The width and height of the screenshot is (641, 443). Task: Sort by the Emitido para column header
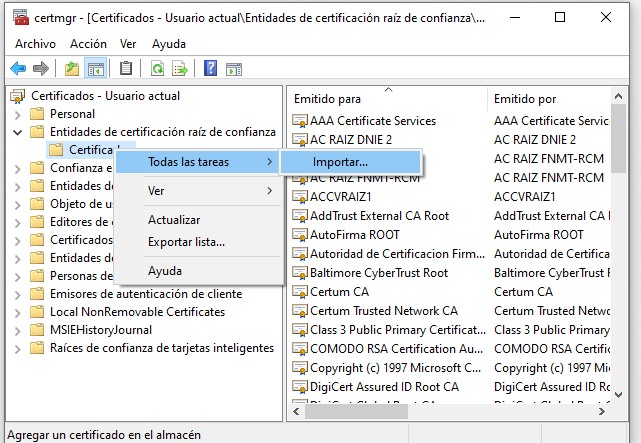pyautogui.click(x=388, y=98)
